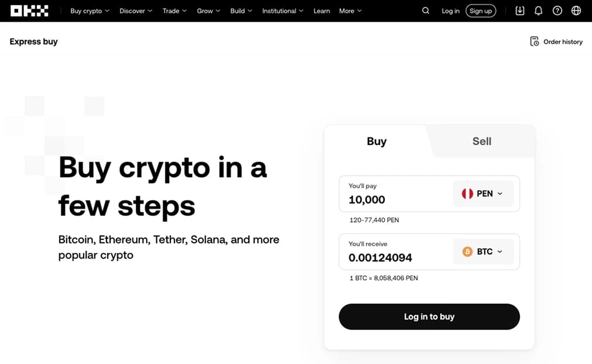The height and width of the screenshot is (364, 592).
Task: Click the help question mark icon
Action: pos(557,11)
